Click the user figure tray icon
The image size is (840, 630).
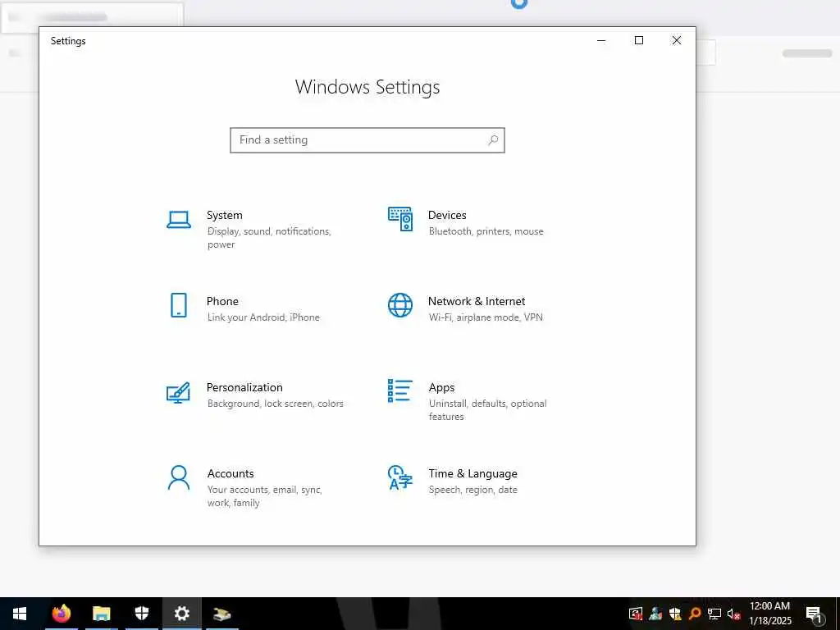(x=655, y=614)
